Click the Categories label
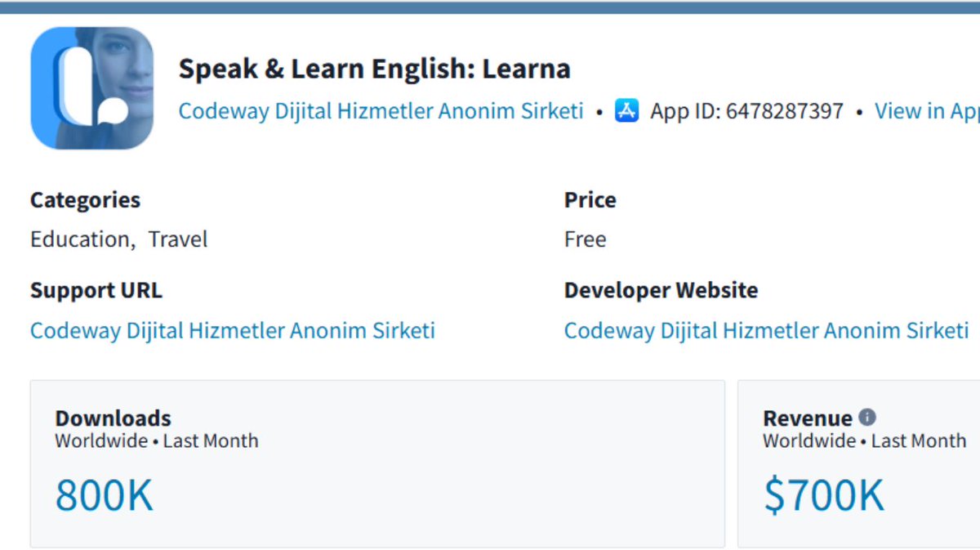This screenshot has height=550, width=980. 86,200
